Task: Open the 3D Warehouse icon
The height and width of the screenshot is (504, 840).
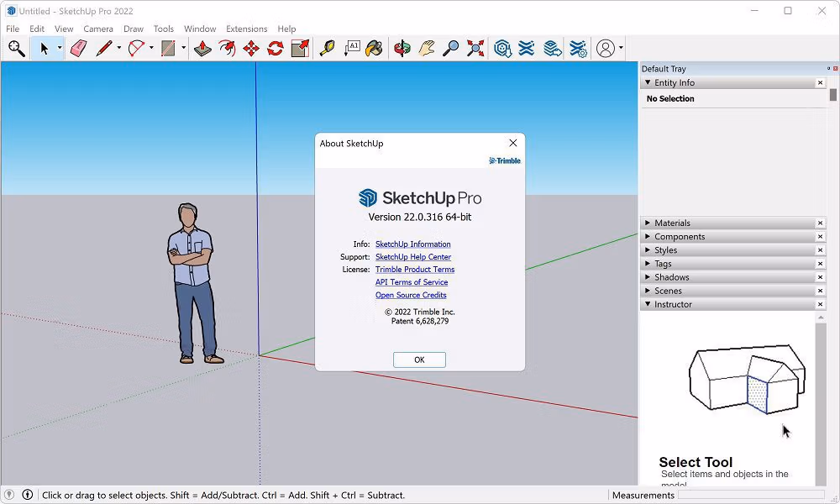Action: [x=502, y=49]
